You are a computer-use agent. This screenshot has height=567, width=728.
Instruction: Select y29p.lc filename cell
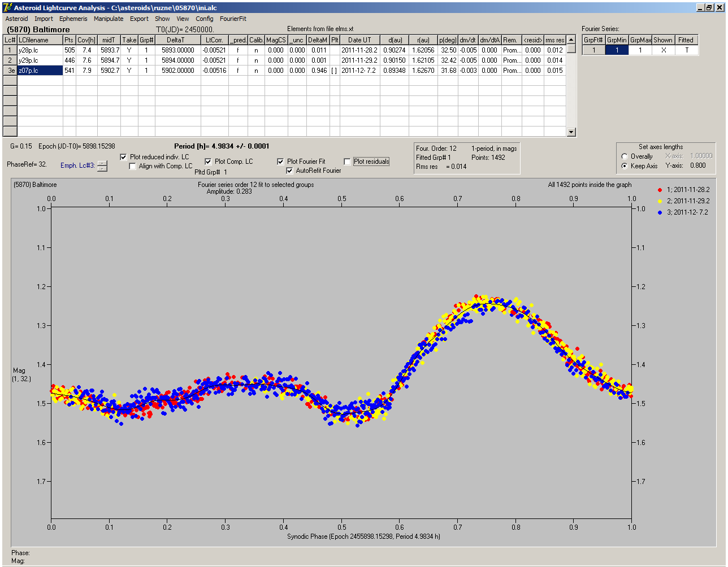(40, 60)
